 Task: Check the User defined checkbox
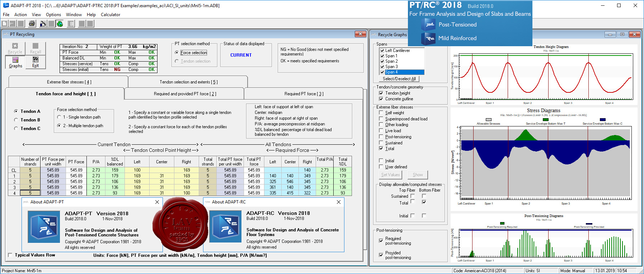[x=381, y=167]
